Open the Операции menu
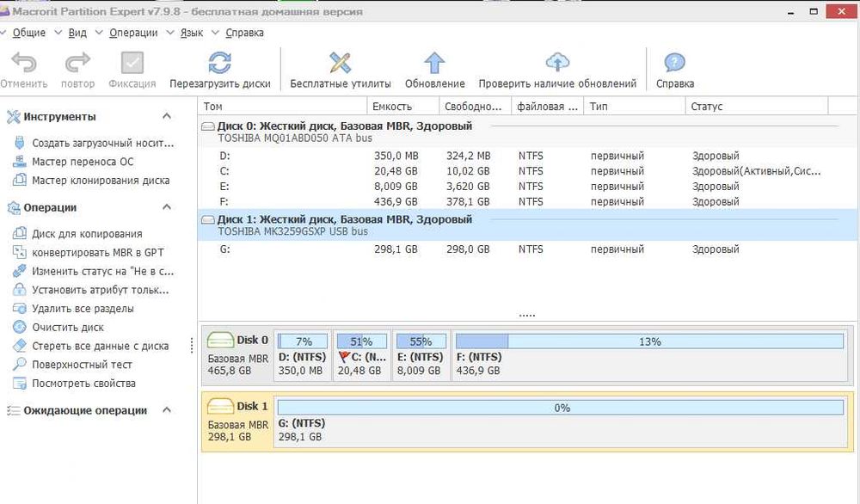This screenshot has height=504, width=860. (133, 33)
